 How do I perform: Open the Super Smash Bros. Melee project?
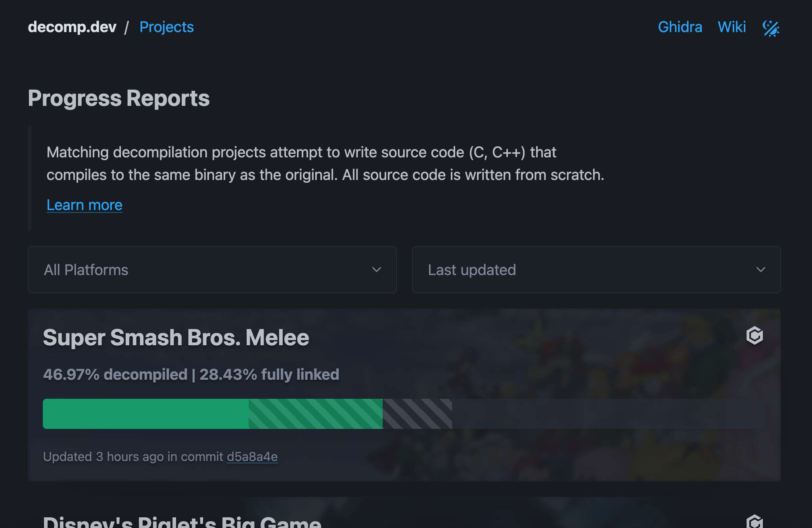(x=176, y=337)
